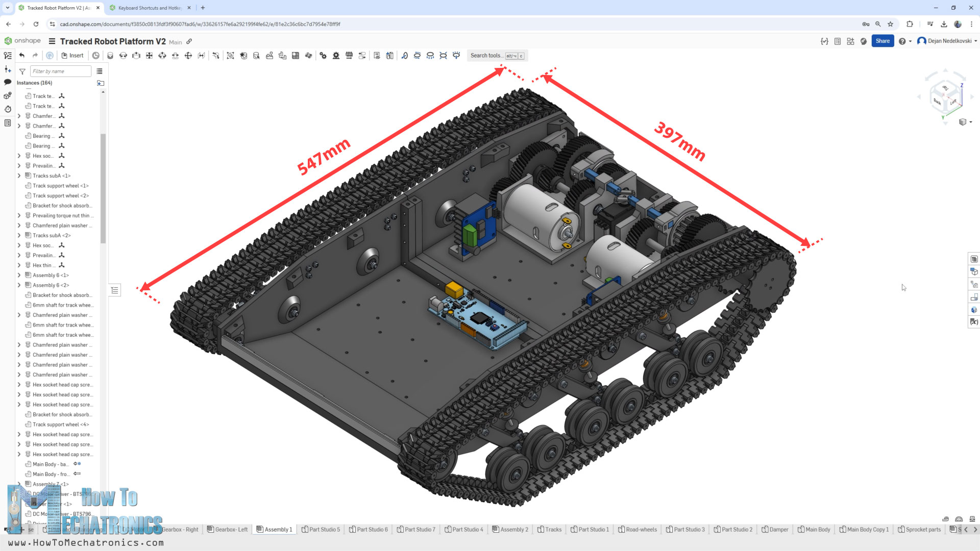Open the help question mark menu
This screenshot has width=980, height=551.
[902, 41]
